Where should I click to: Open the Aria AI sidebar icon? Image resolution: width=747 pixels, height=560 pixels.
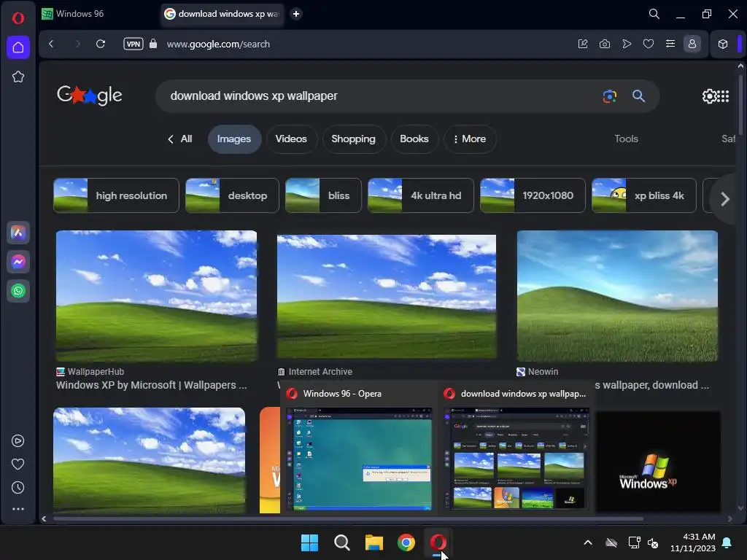click(18, 233)
